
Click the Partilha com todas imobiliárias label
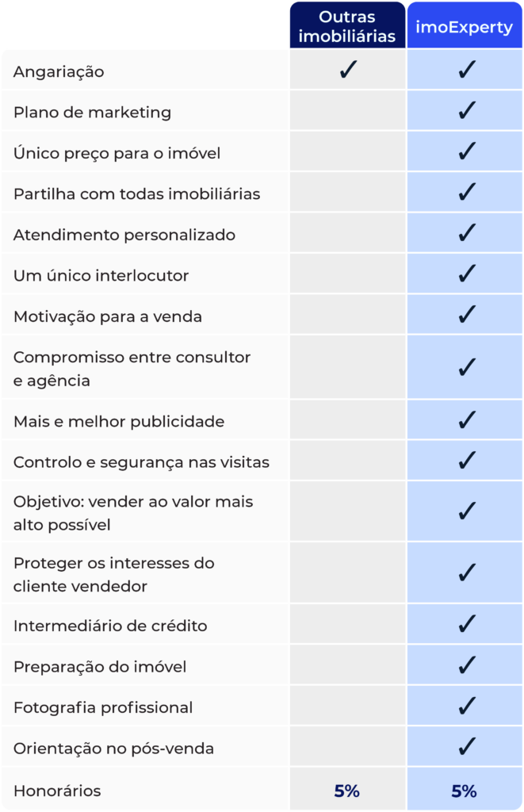136,193
